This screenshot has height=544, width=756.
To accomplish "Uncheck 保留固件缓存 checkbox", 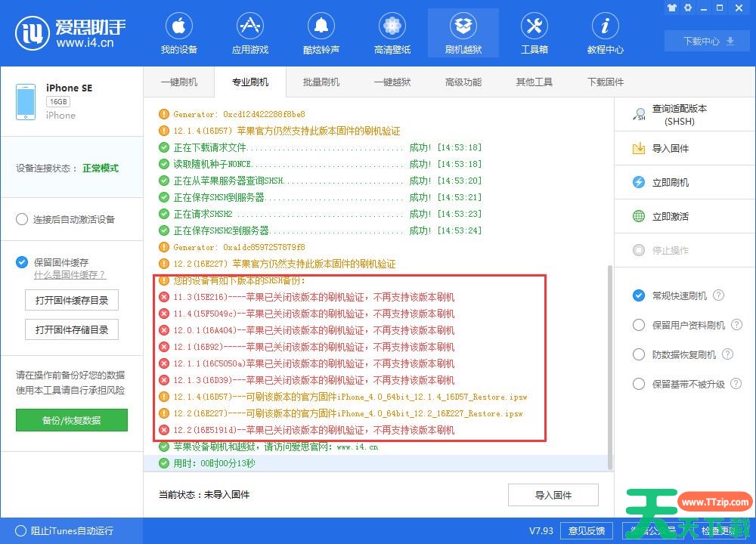I will click(x=22, y=262).
